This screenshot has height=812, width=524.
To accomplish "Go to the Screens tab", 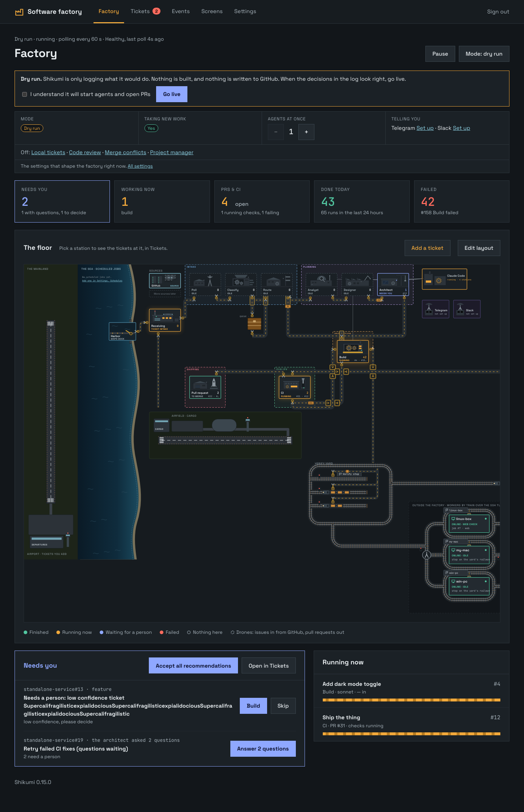I will [x=212, y=11].
